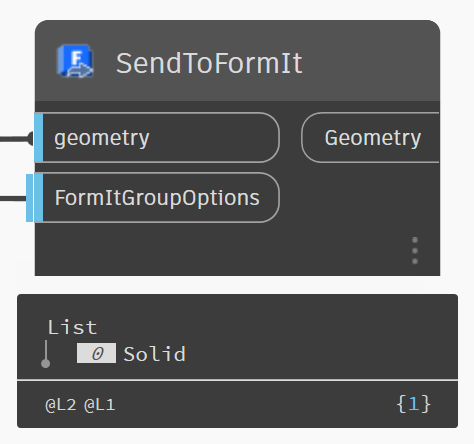
Task: Click the node header bar
Action: coord(237,60)
